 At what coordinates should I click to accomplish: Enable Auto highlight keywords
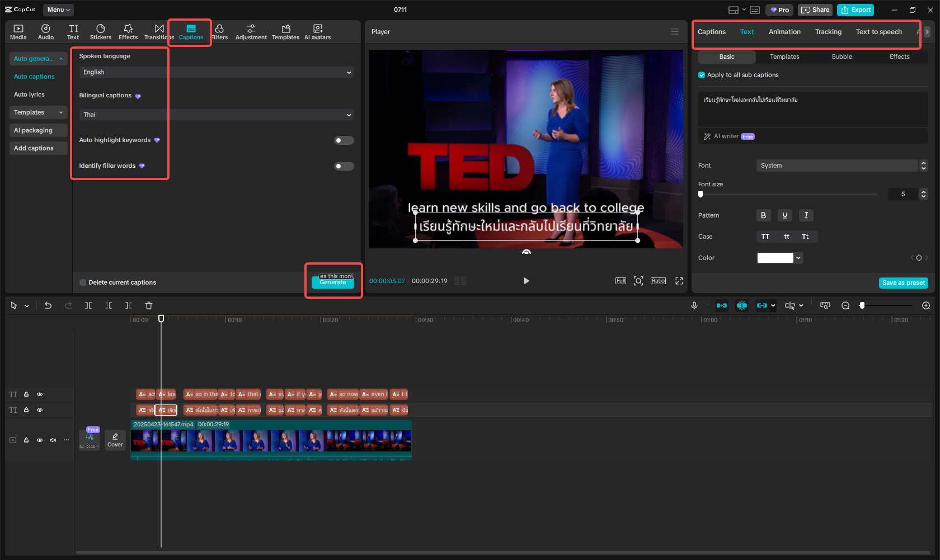point(344,140)
